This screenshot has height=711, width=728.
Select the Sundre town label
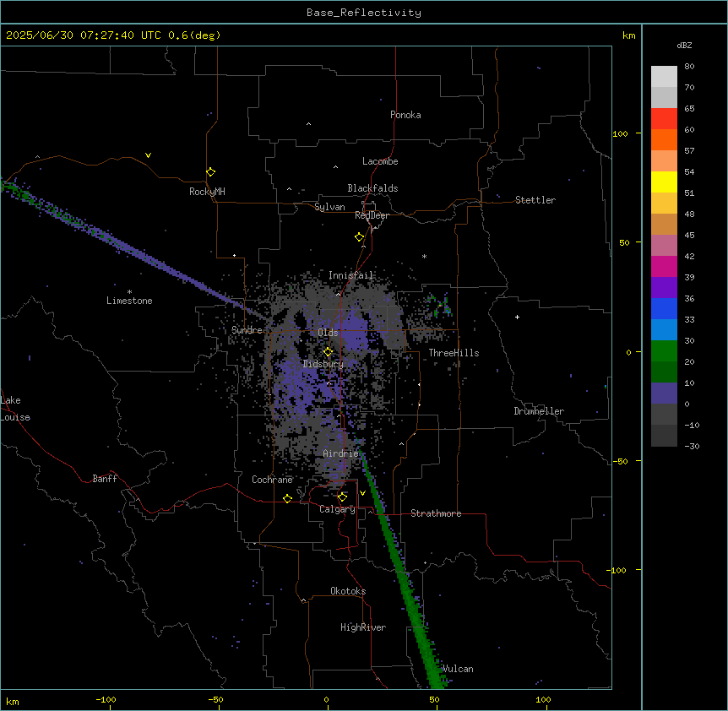[247, 330]
